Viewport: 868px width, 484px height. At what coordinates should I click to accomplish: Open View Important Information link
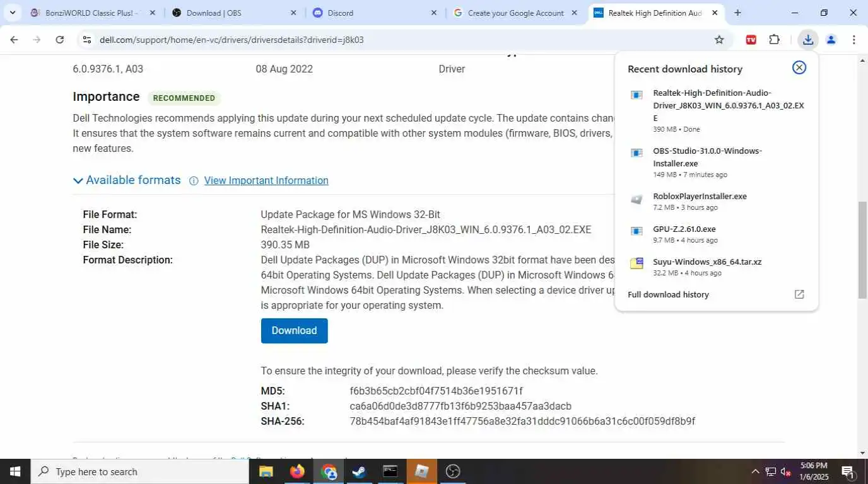tap(266, 181)
